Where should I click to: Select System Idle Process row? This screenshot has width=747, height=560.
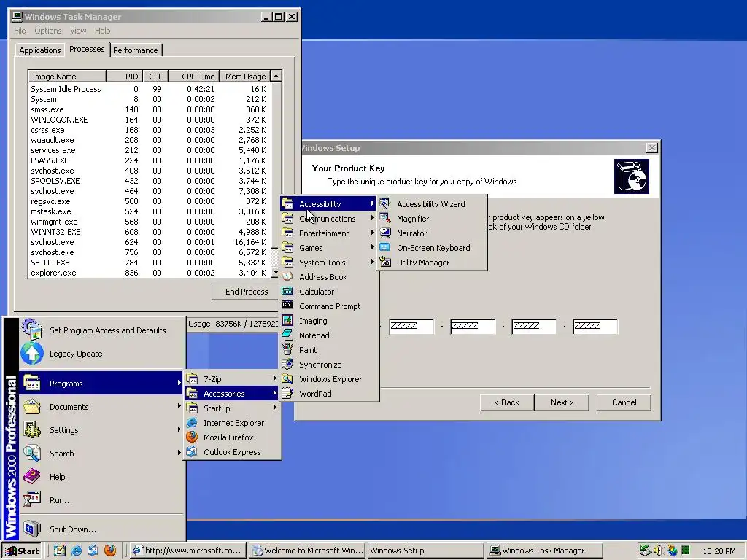[149, 89]
